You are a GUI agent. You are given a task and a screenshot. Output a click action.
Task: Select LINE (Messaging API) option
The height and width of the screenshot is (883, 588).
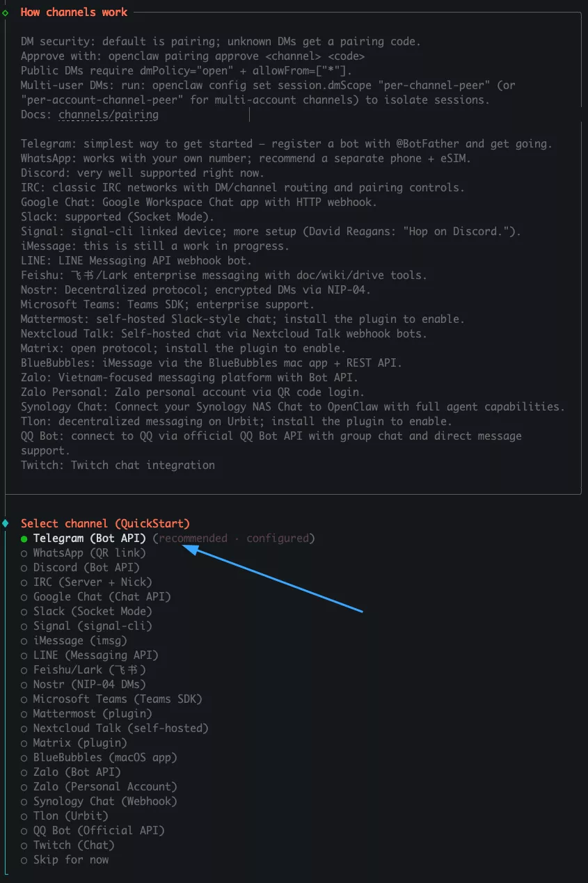[95, 655]
